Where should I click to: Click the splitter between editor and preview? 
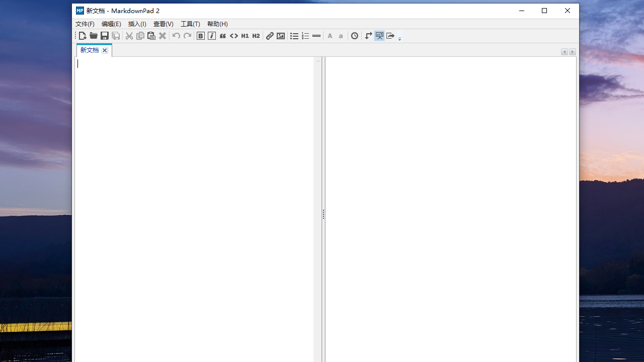[x=323, y=214]
